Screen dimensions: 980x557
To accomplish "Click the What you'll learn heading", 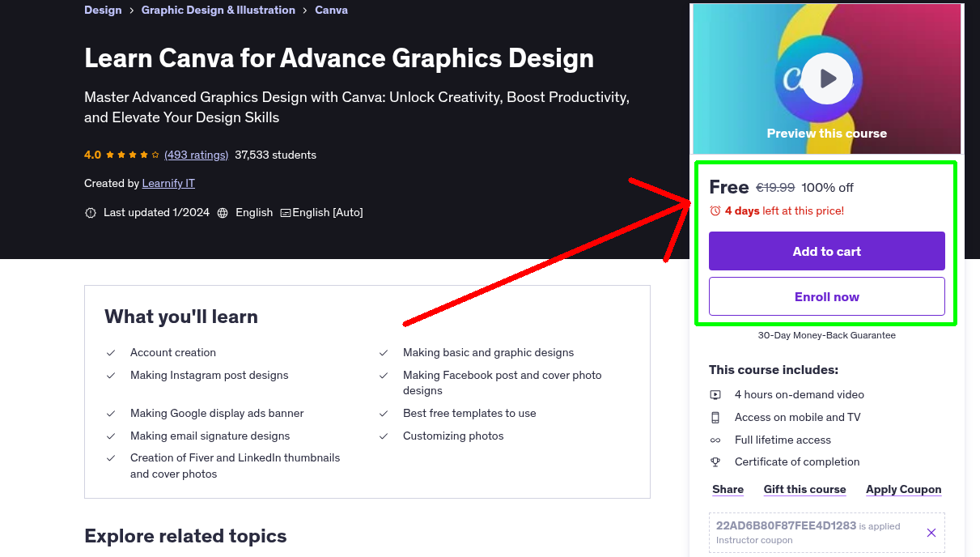I will point(181,317).
